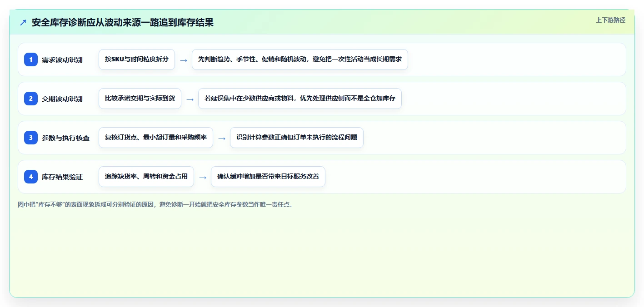Click the arrow after 比较承诺交期与实际到货
This screenshot has width=644, height=307.
(190, 99)
